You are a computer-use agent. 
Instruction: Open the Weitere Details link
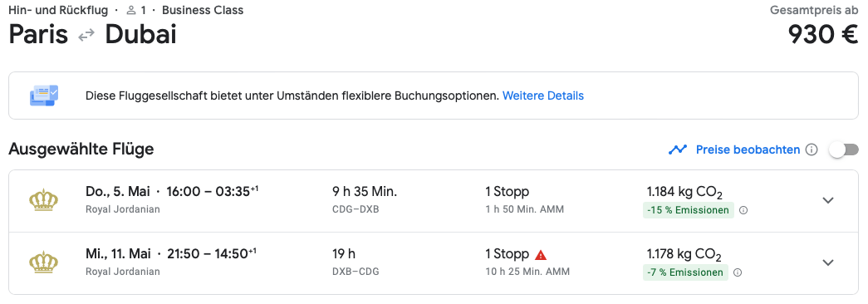(543, 96)
